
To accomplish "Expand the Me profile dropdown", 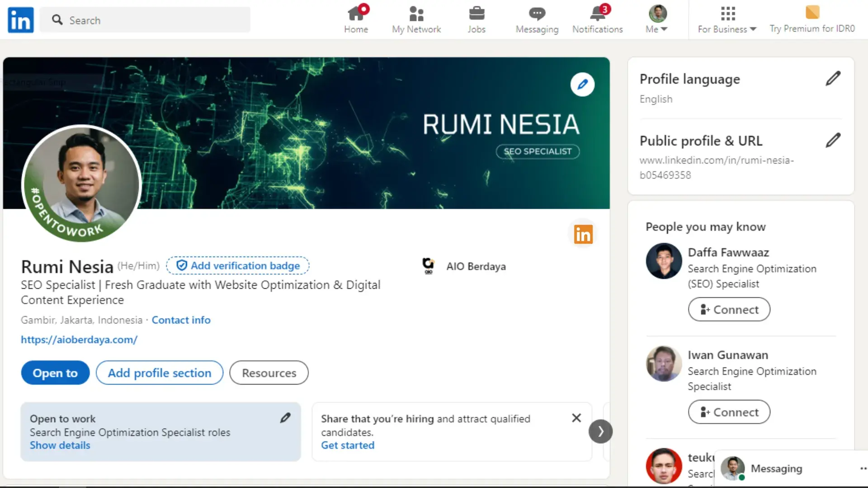I will (x=657, y=19).
